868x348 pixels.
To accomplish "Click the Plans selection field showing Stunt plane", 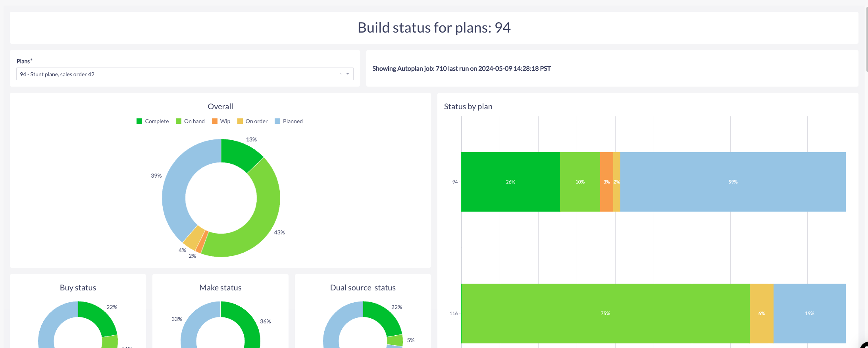I will click(185, 74).
